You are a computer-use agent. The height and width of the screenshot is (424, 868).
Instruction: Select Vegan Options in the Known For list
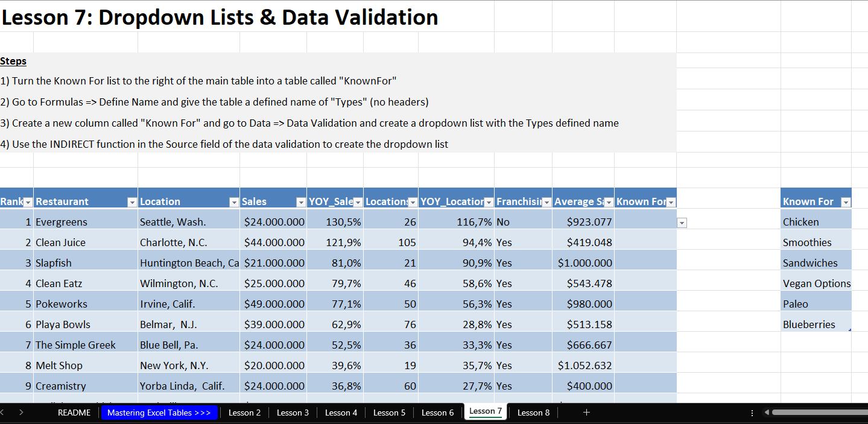[x=816, y=283]
